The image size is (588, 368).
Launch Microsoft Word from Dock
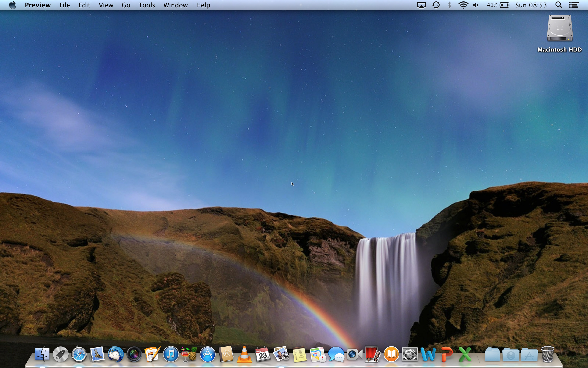tap(428, 354)
